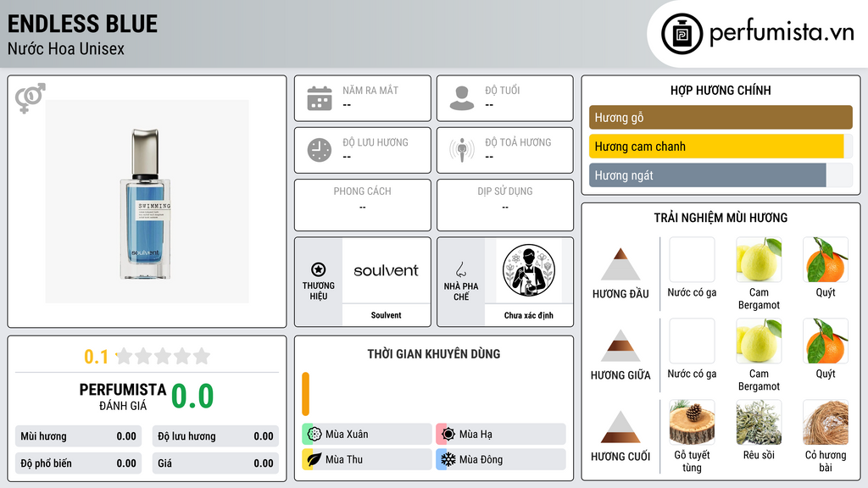Click the Soulvent brand logo

[387, 270]
